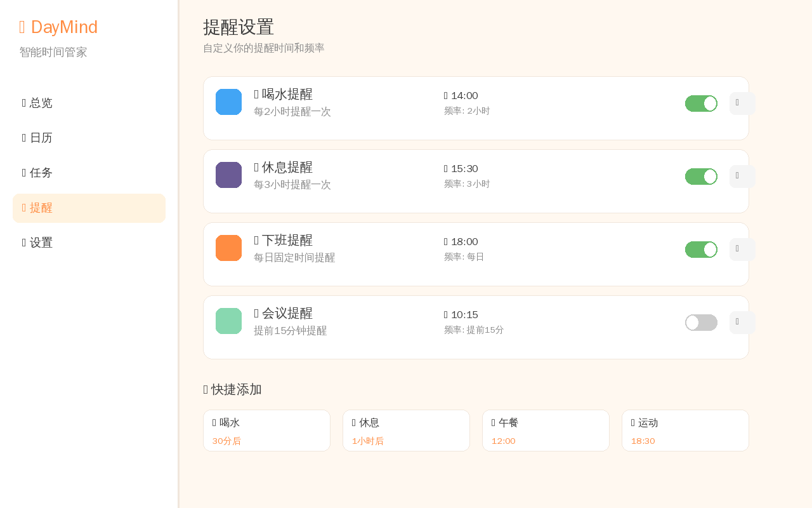Go to the 日历 calendar page
Screen dimensions: 812x508
tap(89, 138)
